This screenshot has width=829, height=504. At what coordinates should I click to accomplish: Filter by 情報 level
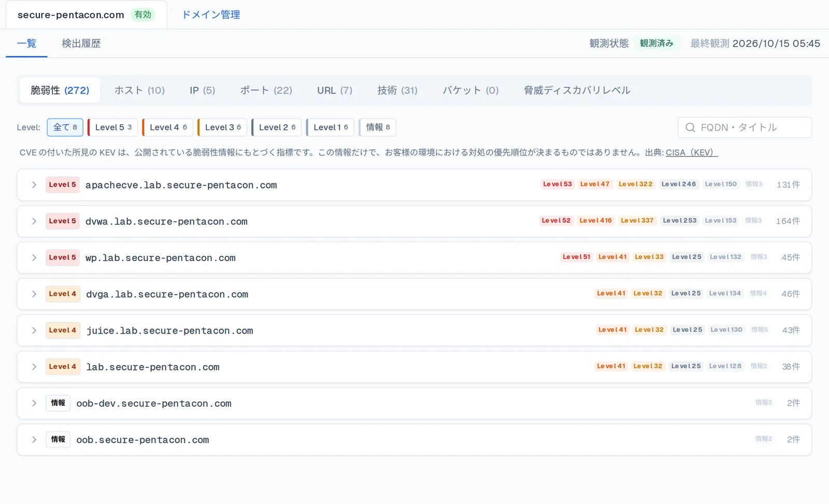point(378,127)
